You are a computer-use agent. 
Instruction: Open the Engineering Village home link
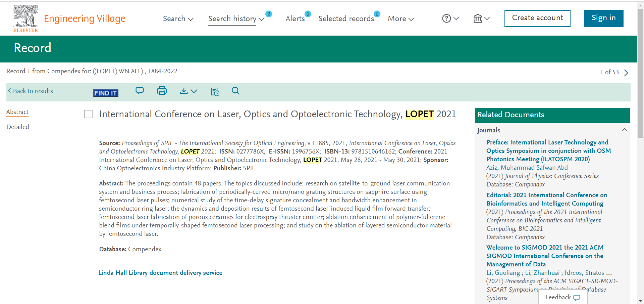point(85,18)
